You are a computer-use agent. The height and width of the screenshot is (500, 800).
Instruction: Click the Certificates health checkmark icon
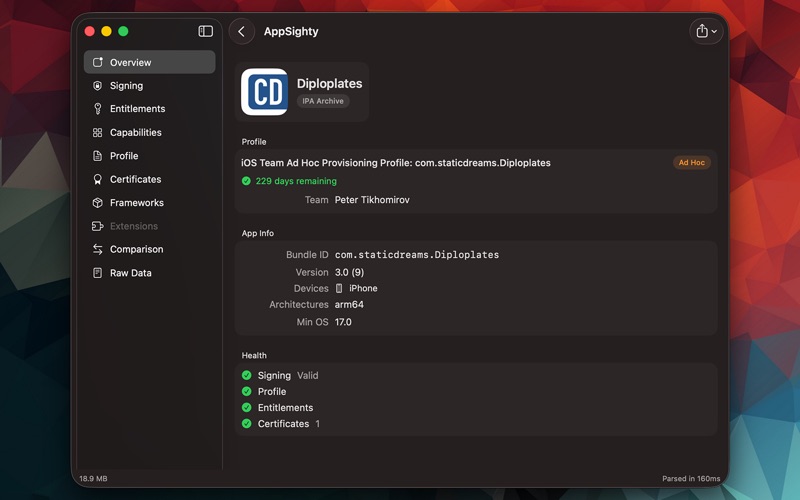(x=246, y=423)
